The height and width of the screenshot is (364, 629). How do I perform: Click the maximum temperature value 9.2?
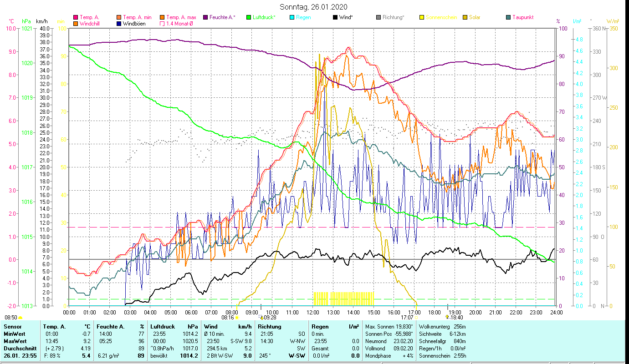pyautogui.click(x=87, y=340)
